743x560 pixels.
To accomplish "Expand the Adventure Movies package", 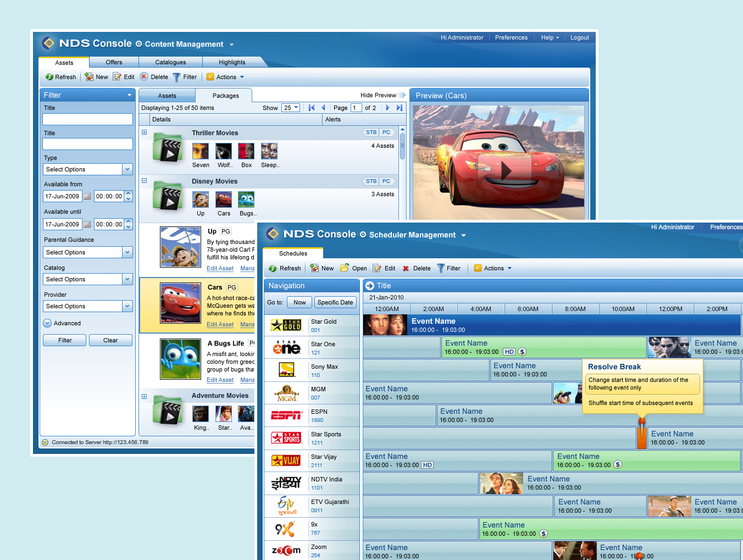I will (x=144, y=396).
